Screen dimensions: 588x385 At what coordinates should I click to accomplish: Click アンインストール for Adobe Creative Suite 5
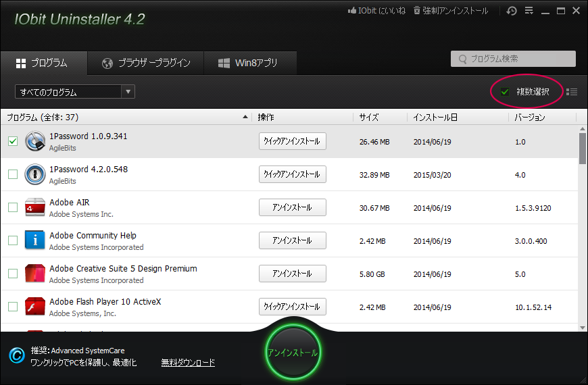[x=293, y=274]
